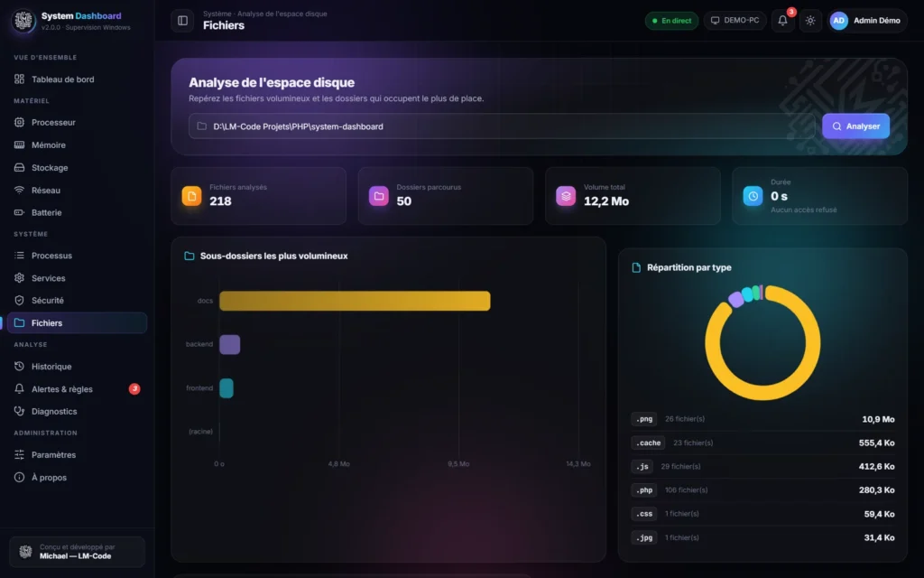Screen dimensions: 924x578
Task: Click the Michael — LM-Code credit card
Action: point(78,552)
